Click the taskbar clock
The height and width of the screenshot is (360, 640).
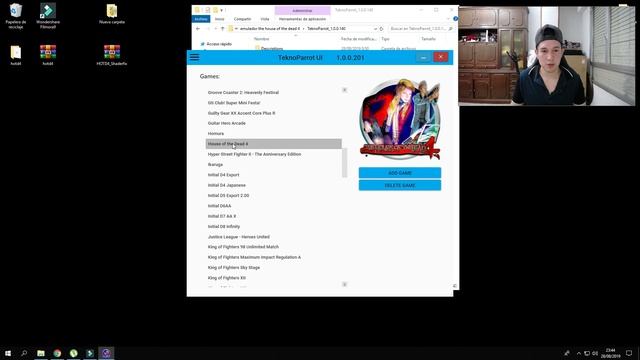click(611, 353)
